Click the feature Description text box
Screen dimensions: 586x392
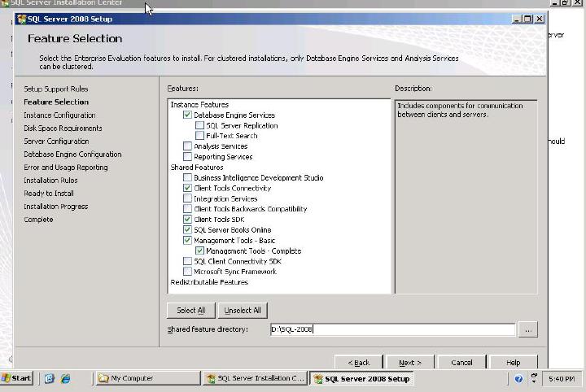coord(466,197)
